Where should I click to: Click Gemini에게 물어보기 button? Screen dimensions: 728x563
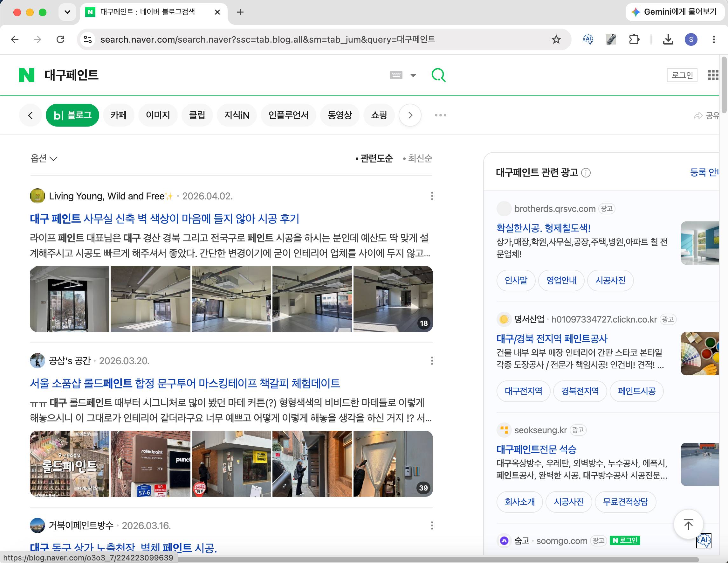(675, 12)
